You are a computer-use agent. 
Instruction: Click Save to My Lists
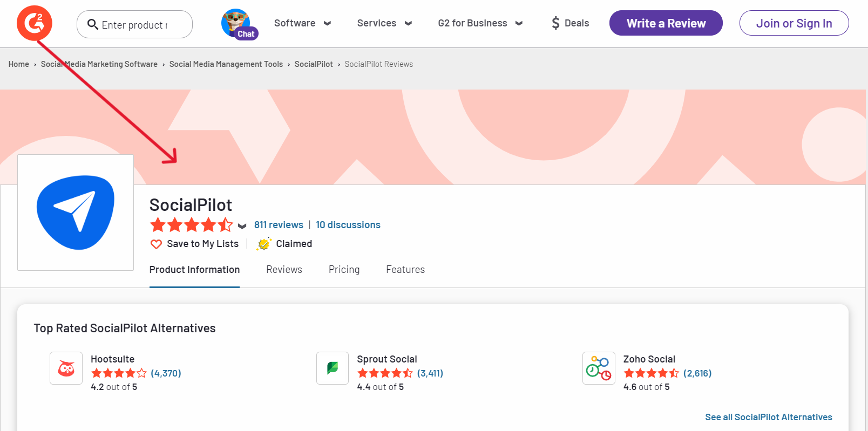tap(202, 244)
